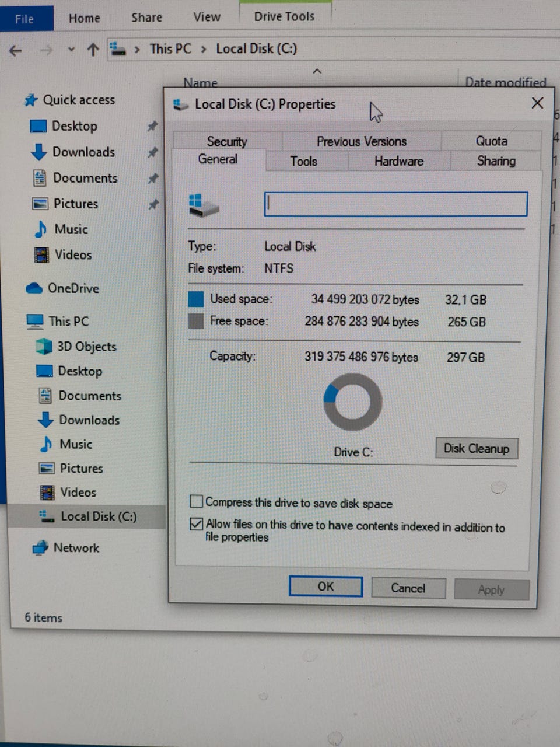560x747 pixels.
Task: Click the Quick access Documents icon
Action: [39, 178]
